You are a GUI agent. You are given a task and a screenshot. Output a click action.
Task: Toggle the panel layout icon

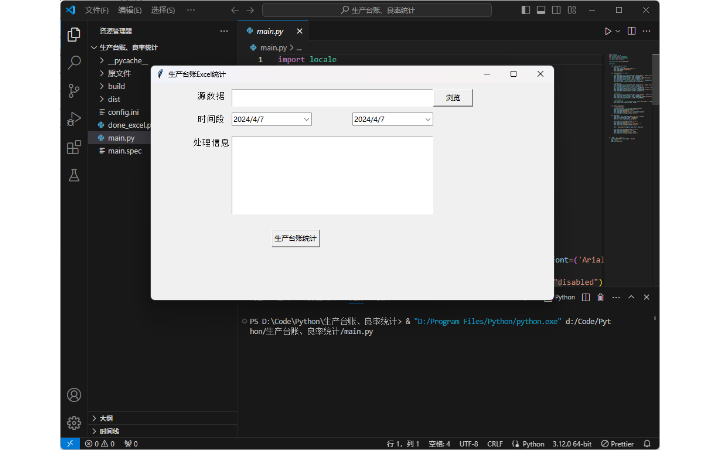pyautogui.click(x=541, y=10)
